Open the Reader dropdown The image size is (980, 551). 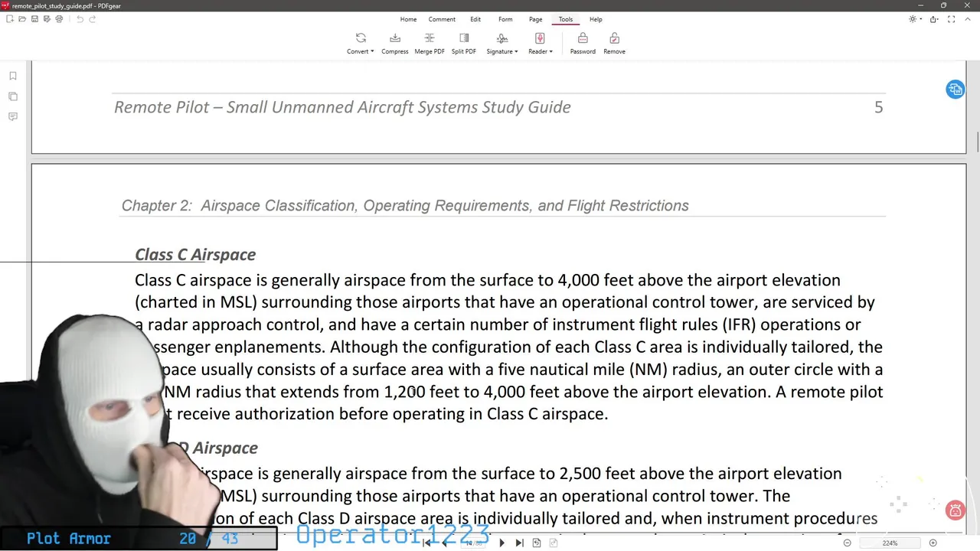tap(540, 44)
